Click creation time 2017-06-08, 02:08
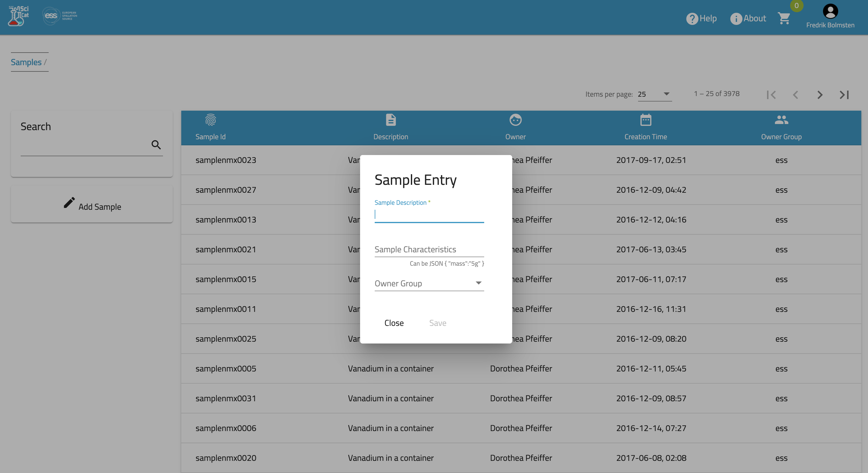868x473 pixels. 651,458
